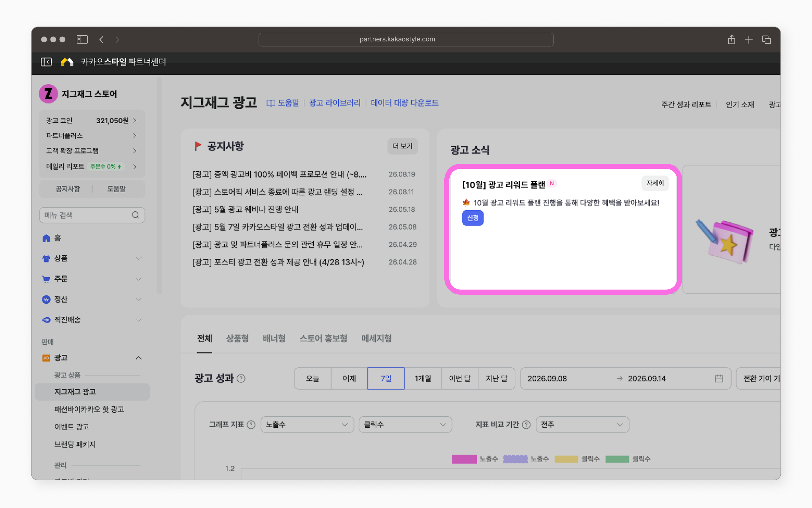The height and width of the screenshot is (508, 812).
Task: Click the magnifier icon in menu search
Action: point(136,215)
